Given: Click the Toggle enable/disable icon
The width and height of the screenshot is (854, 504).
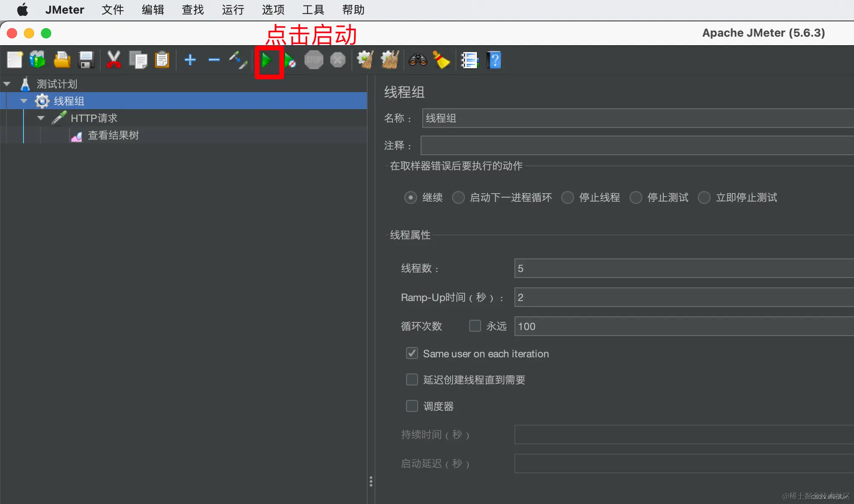Looking at the screenshot, I should coord(238,60).
